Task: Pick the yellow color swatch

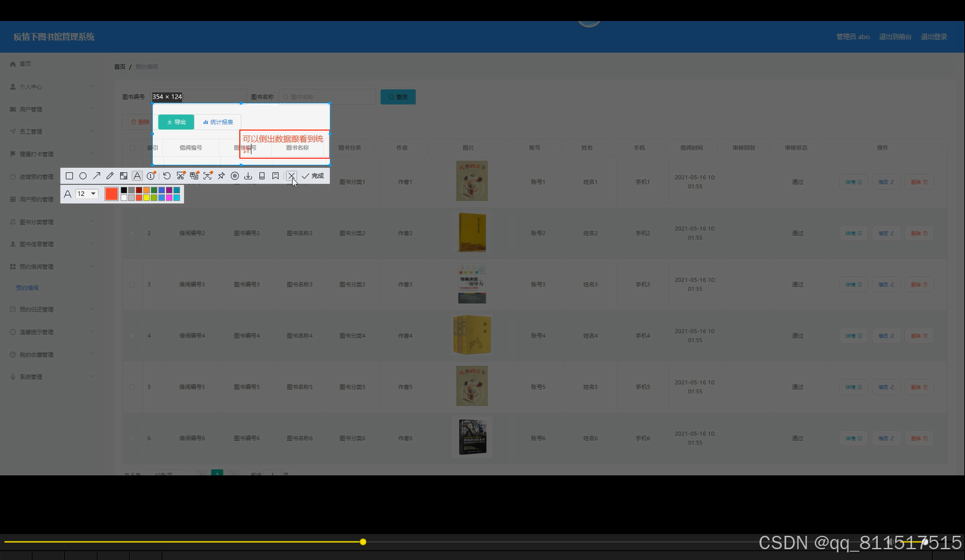Action: (146, 198)
